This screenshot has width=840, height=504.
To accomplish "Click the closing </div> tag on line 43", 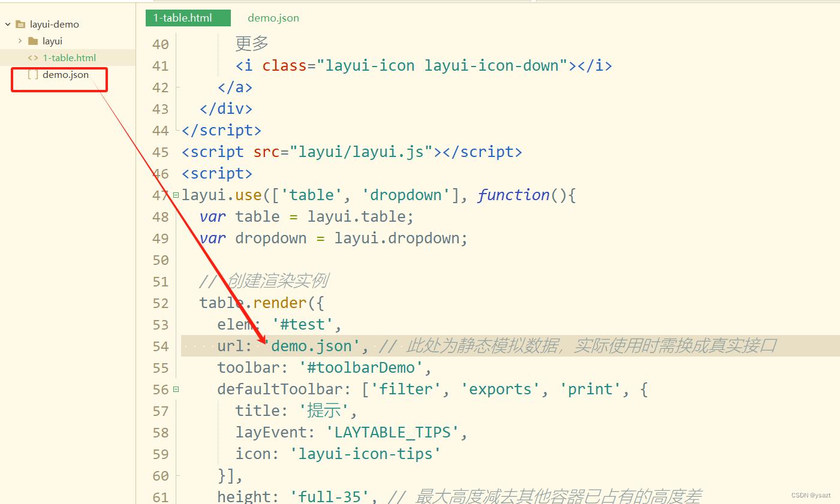I will click(226, 108).
